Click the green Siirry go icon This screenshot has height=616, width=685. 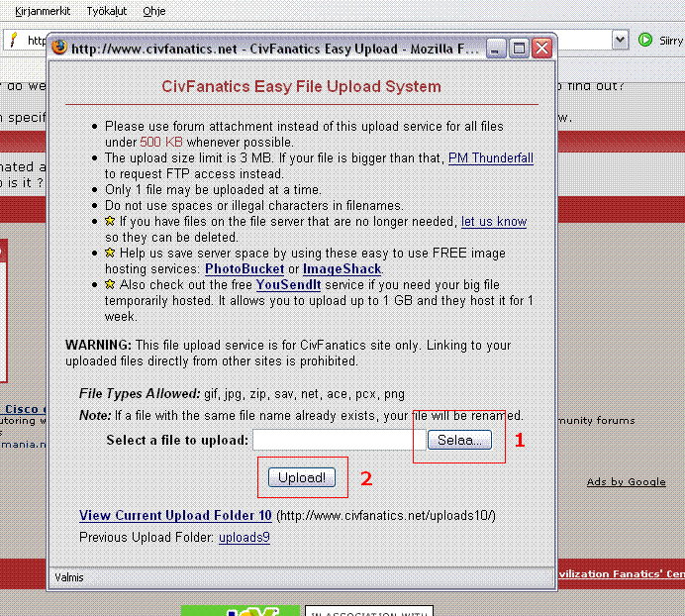click(x=644, y=40)
